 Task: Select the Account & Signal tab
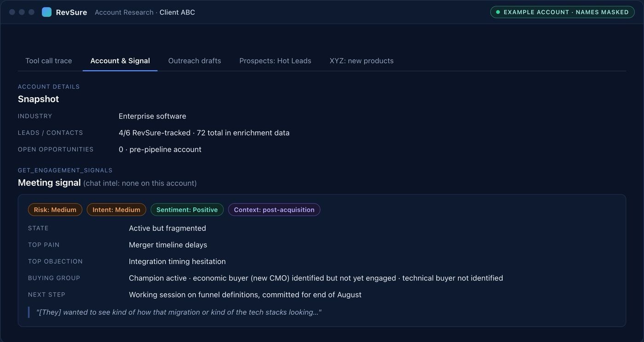point(120,61)
